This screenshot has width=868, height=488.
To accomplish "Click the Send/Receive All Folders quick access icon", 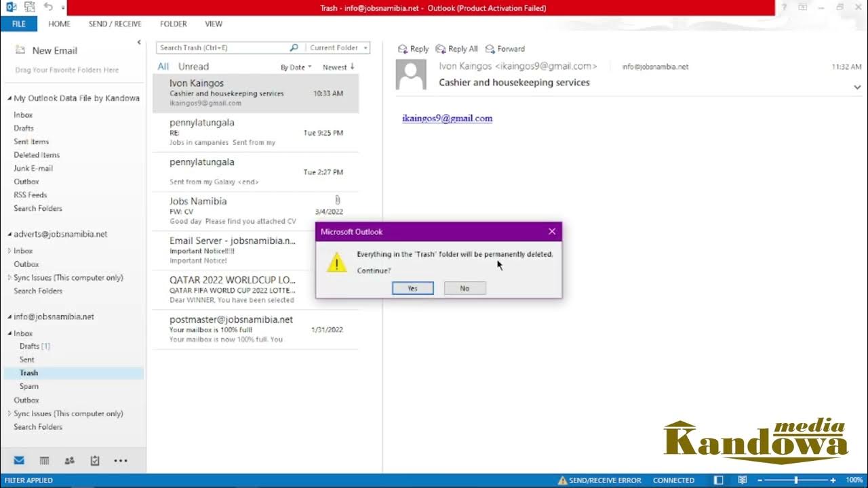I will [x=29, y=7].
